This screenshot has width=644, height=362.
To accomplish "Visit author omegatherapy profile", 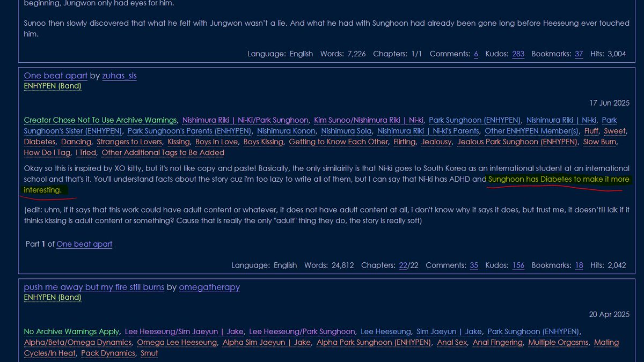I will pos(209,287).
